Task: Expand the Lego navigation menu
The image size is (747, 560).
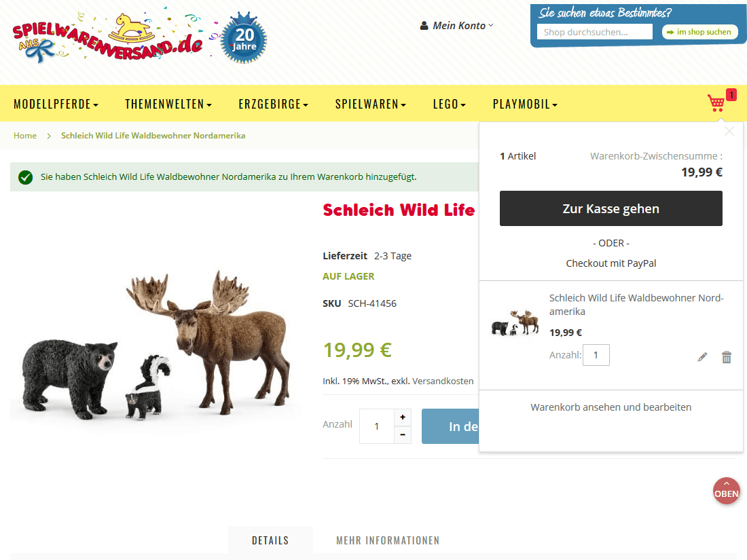Action: 450,104
